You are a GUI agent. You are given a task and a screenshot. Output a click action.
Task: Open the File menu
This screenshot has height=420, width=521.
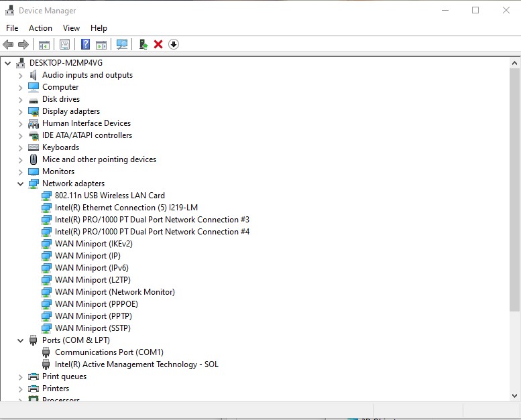12,28
